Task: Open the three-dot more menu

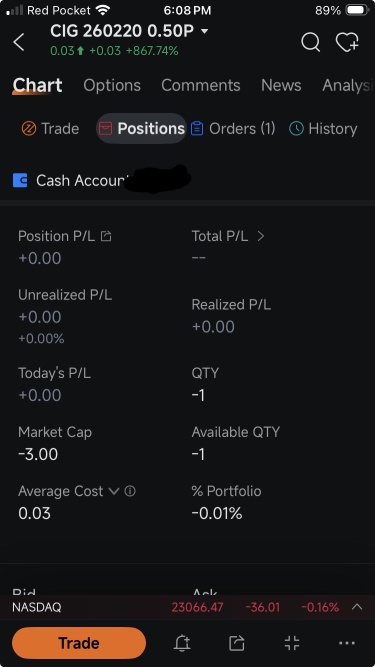Action: (347, 643)
